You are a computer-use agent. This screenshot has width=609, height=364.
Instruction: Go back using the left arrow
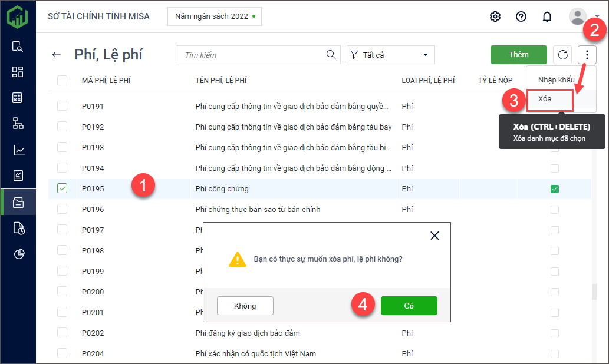coord(57,55)
